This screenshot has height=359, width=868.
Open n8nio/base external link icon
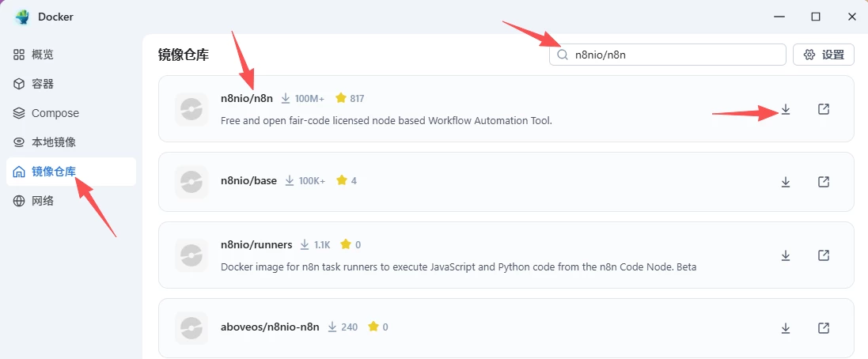pyautogui.click(x=823, y=182)
